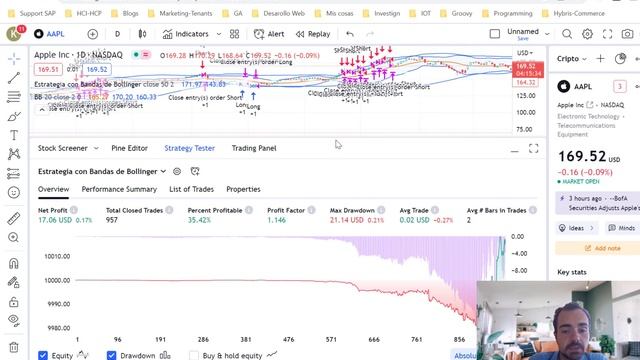
Task: Select the ruler measure tool
Action: pyautogui.click(x=14, y=218)
